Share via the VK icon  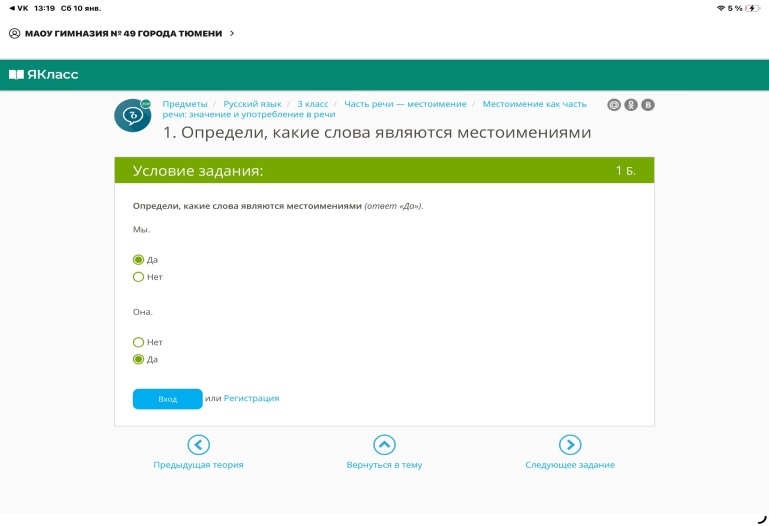[648, 105]
